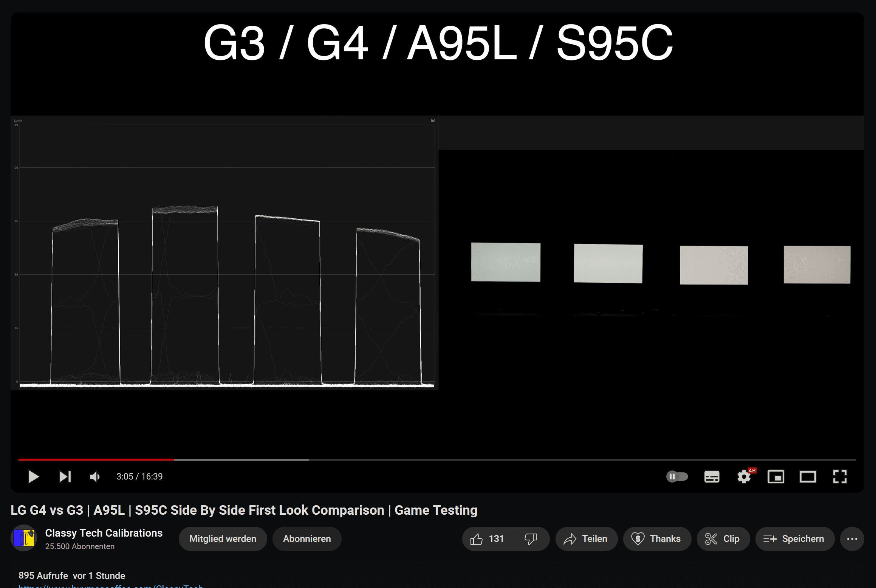Toggle the autoplay switch
This screenshot has width=876, height=588.
tap(677, 477)
